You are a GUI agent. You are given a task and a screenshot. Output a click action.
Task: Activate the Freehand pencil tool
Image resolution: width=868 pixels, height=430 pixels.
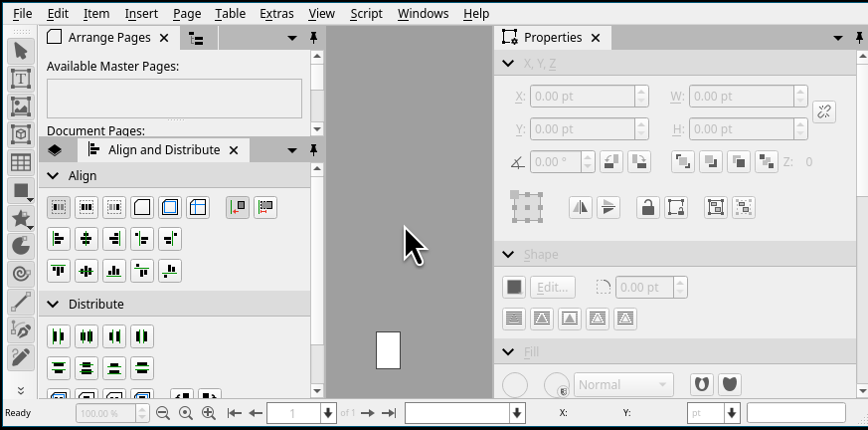(x=20, y=356)
